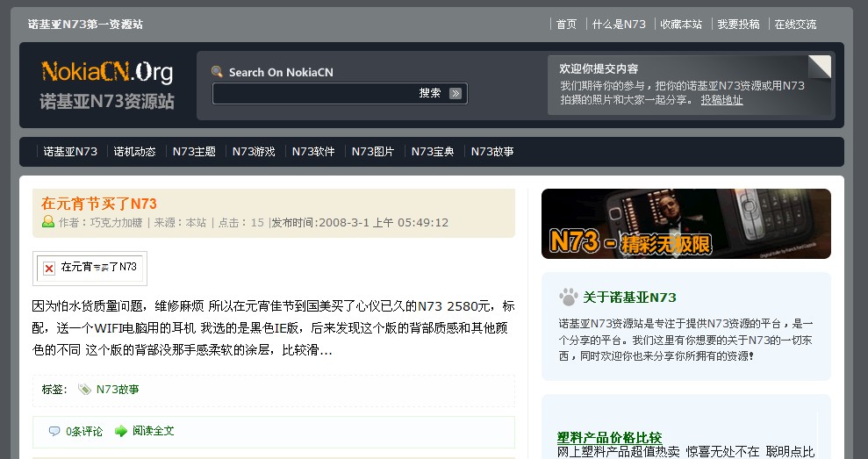
Task: Click the comment bubble icon by 0条评论
Action: click(54, 431)
